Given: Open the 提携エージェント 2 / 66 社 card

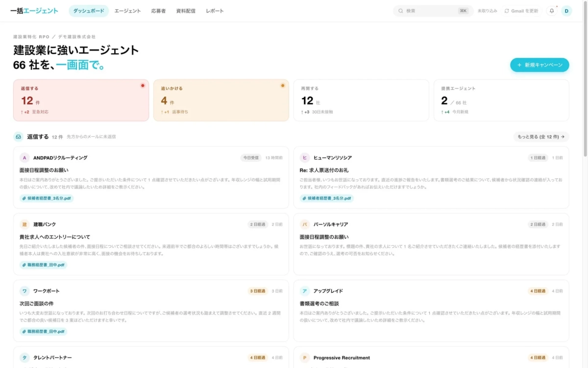Looking at the screenshot, I should 501,100.
